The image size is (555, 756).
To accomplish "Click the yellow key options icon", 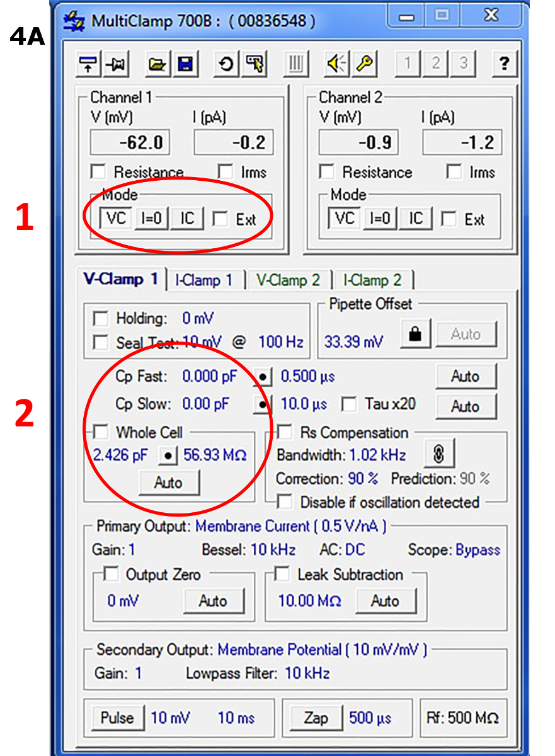I will pyautogui.click(x=365, y=63).
